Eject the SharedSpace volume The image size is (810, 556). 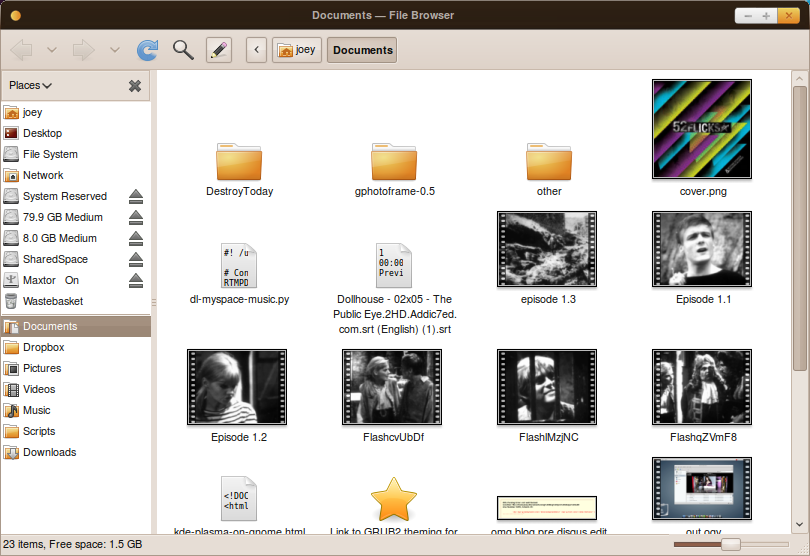[x=136, y=259]
